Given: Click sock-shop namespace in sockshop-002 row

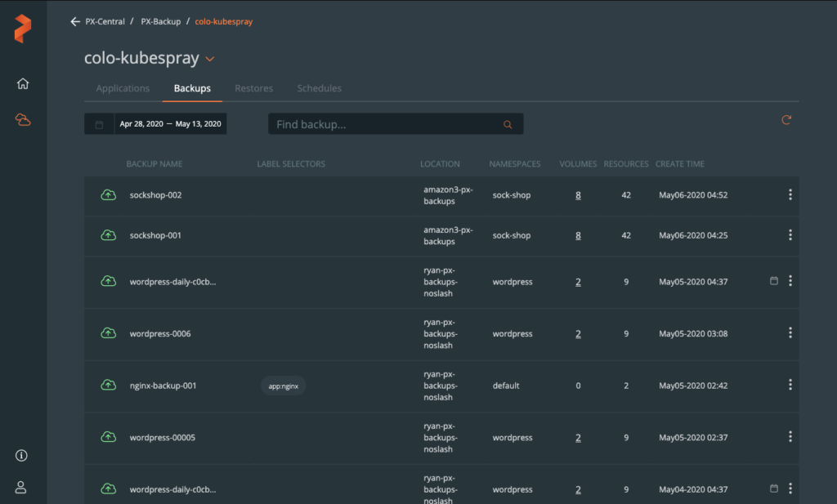Looking at the screenshot, I should (x=512, y=195).
